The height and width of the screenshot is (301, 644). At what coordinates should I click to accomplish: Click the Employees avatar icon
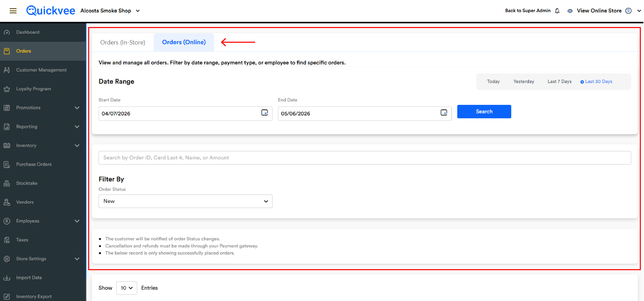coord(7,221)
